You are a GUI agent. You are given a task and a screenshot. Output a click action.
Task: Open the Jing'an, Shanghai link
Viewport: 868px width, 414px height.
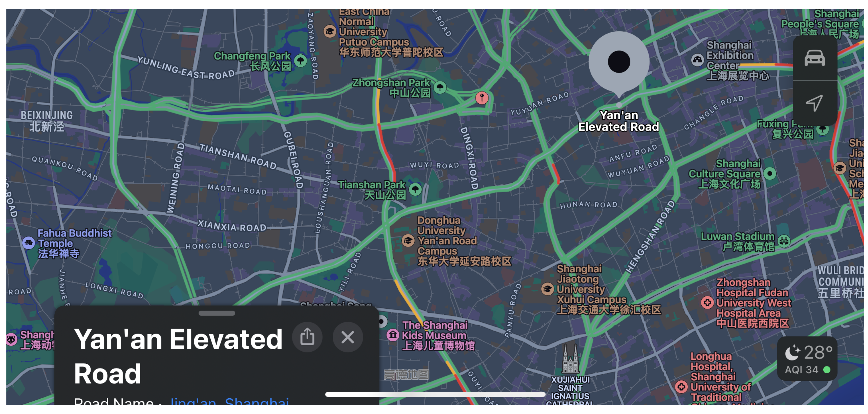point(229,402)
